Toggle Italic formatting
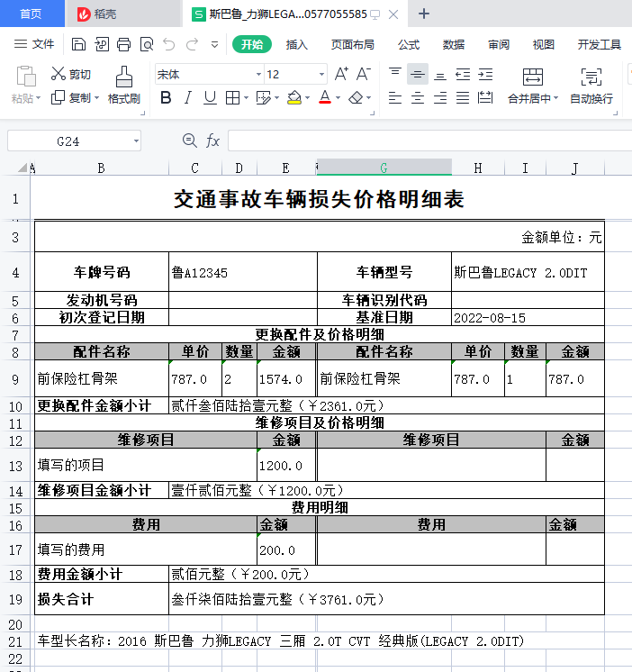Viewport: 632px width, 672px height. [187, 97]
